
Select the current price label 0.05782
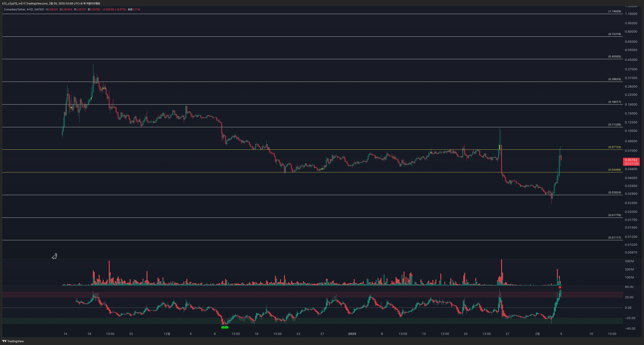point(631,160)
